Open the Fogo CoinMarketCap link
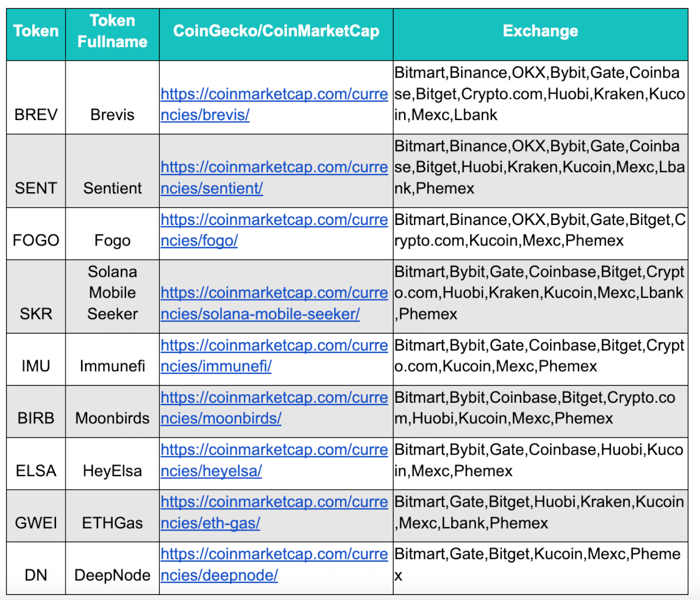The height and width of the screenshot is (600, 700). coord(274,220)
